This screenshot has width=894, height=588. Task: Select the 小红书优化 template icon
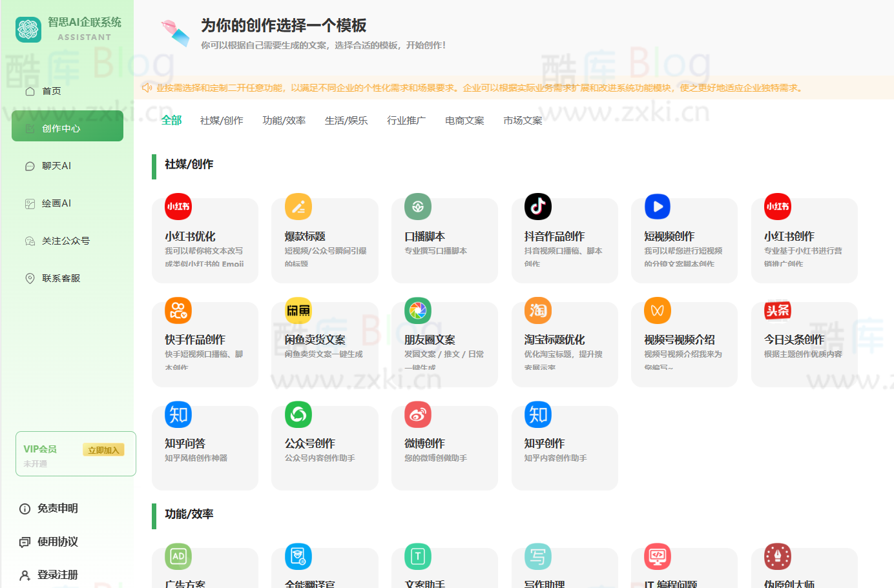point(178,207)
